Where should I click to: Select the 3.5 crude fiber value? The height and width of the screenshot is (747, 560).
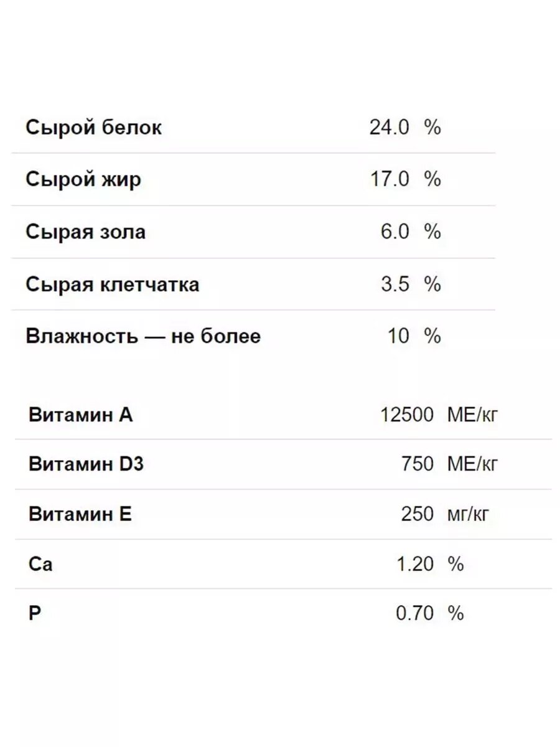point(394,284)
